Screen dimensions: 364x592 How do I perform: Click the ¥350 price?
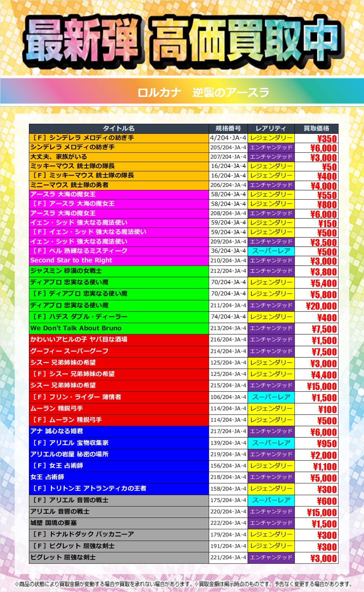click(327, 139)
